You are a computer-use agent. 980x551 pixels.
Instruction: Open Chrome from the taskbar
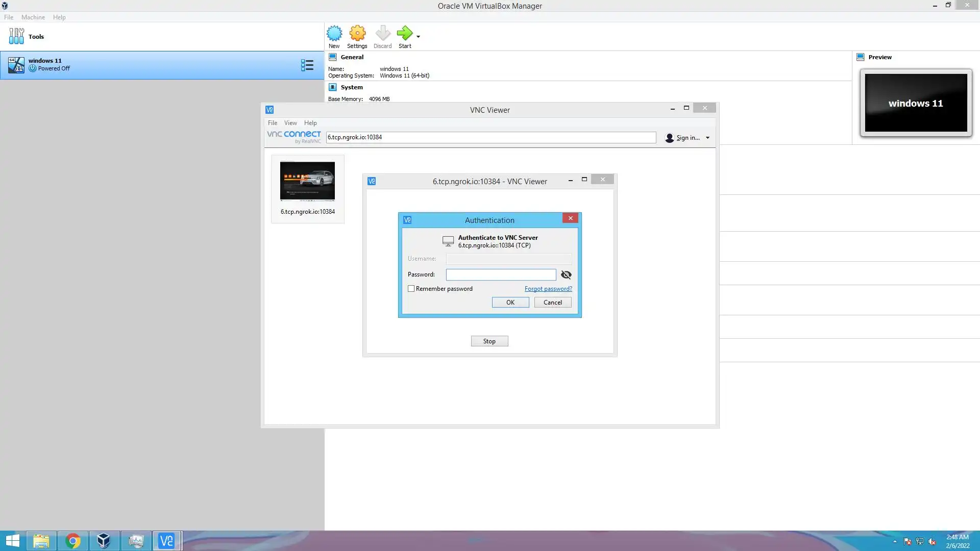[x=73, y=541]
